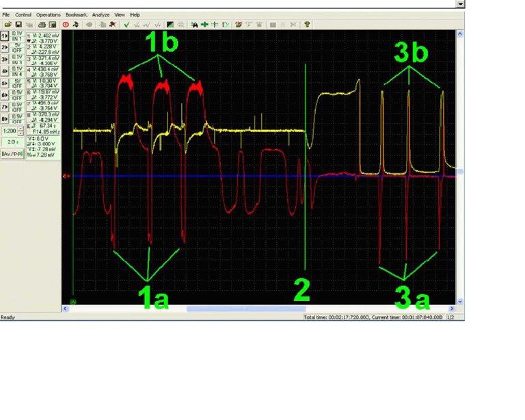Toggle channel 4 button

click(x=5, y=71)
